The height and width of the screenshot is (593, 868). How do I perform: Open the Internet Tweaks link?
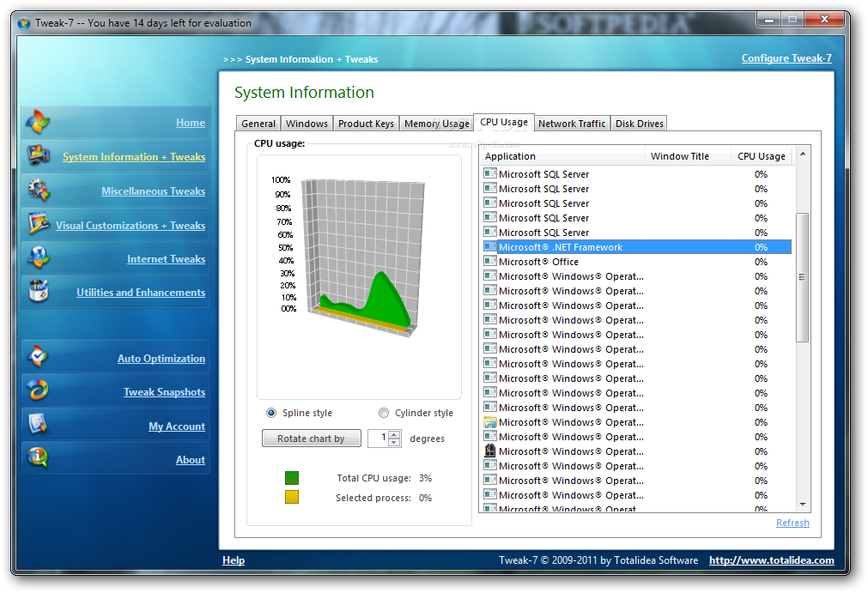click(x=166, y=259)
